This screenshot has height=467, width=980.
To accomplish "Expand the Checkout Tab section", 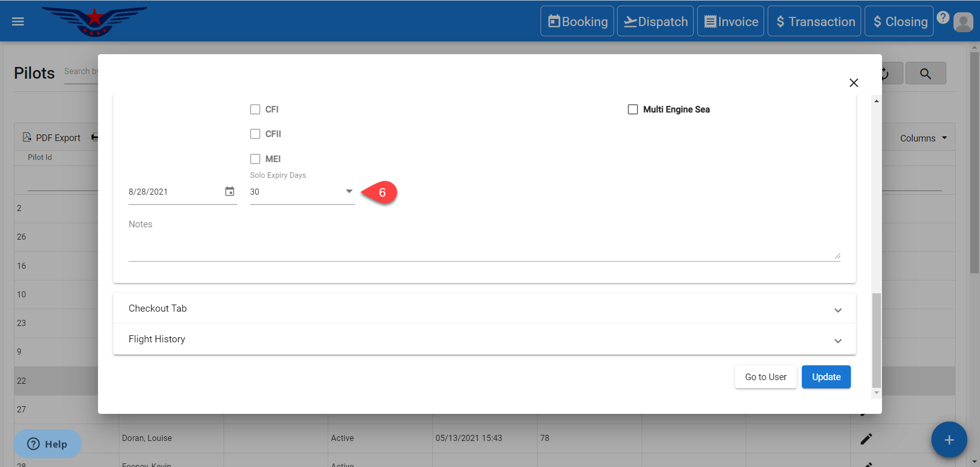I will [484, 309].
